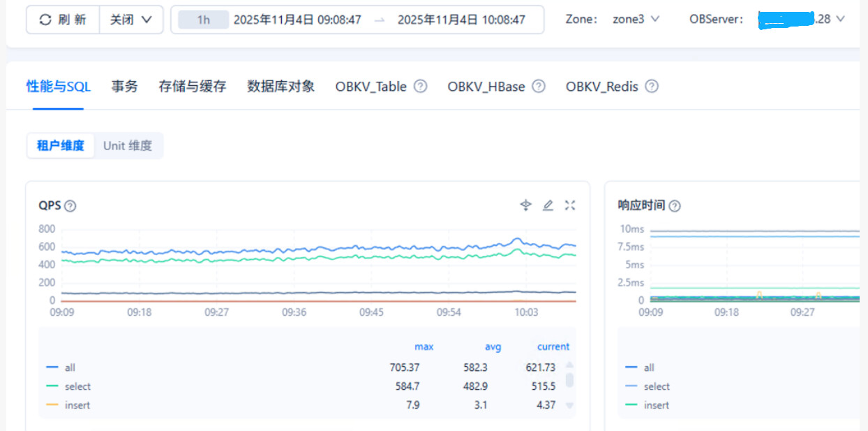Click the QPS legend scrollbar down arrow

click(x=569, y=406)
